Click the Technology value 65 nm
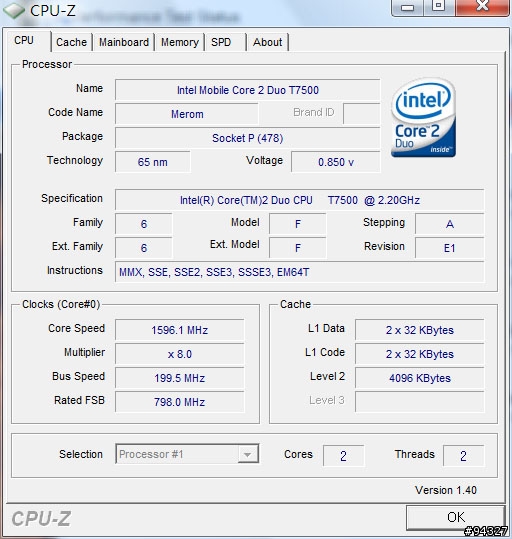 click(153, 162)
